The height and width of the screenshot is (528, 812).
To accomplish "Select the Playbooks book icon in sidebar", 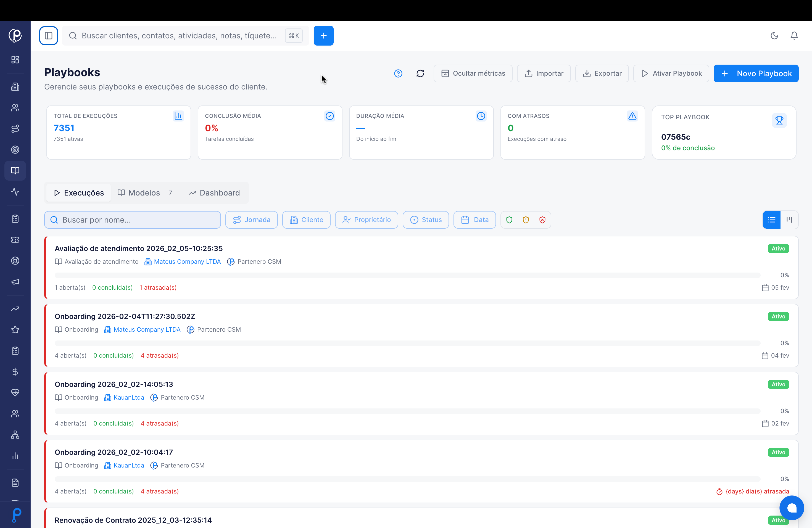I will pyautogui.click(x=15, y=171).
